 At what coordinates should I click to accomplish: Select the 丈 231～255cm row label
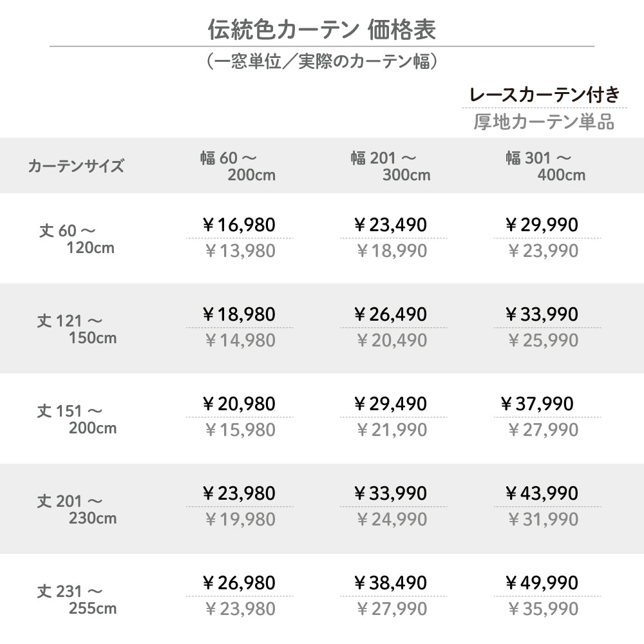(x=77, y=599)
